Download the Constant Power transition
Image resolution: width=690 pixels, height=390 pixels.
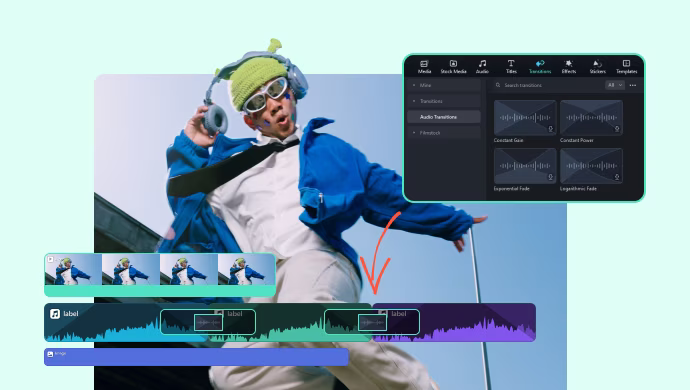[617, 129]
